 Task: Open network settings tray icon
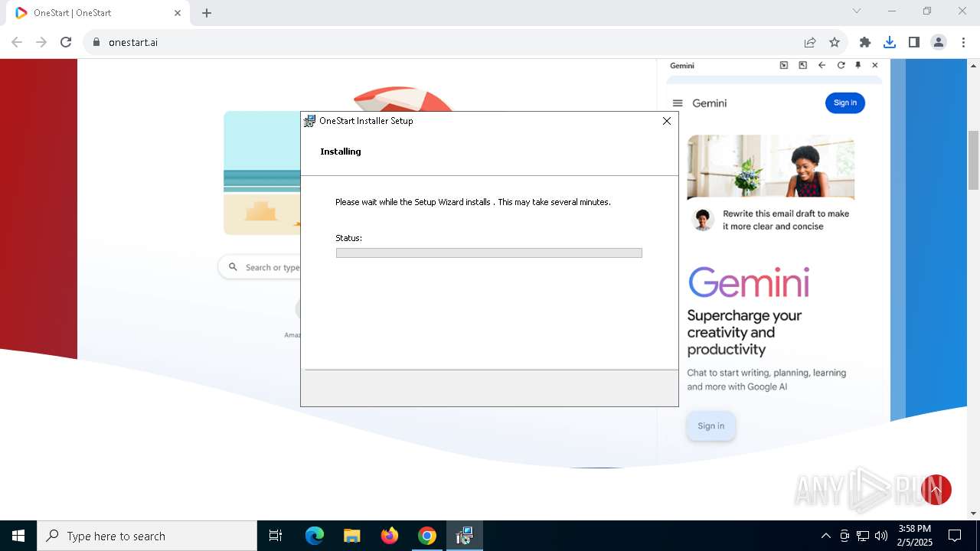863,536
